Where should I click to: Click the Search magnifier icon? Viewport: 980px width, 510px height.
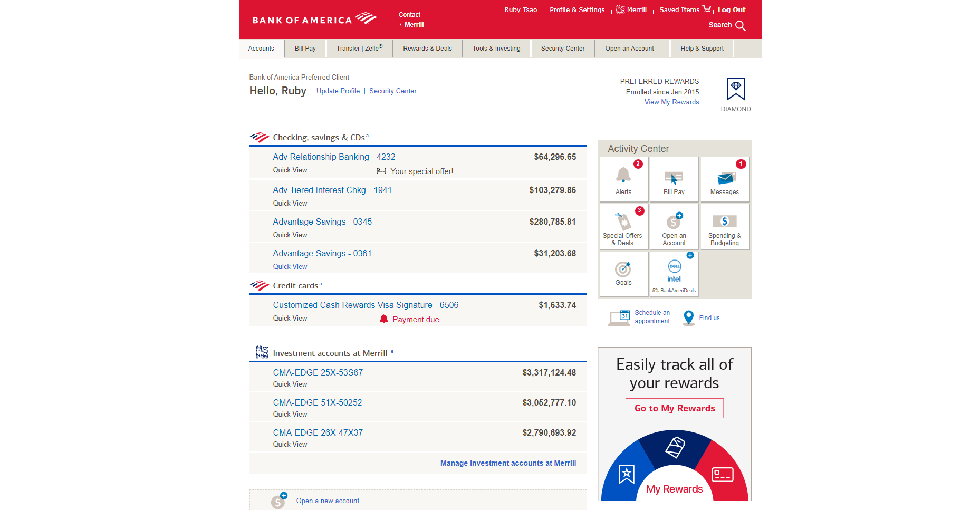coord(741,25)
